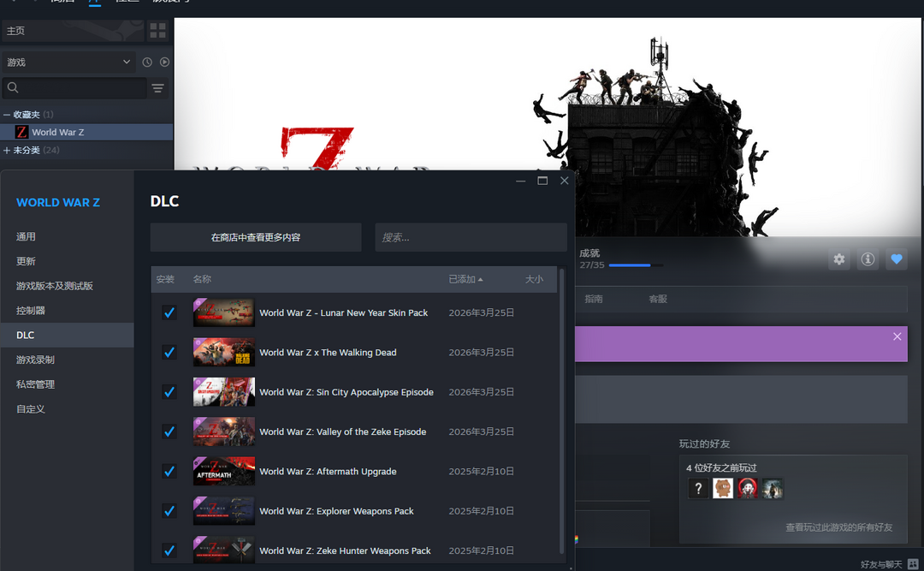Click the ready-to-play filter icon
The height and width of the screenshot is (571, 924).
pyautogui.click(x=164, y=62)
